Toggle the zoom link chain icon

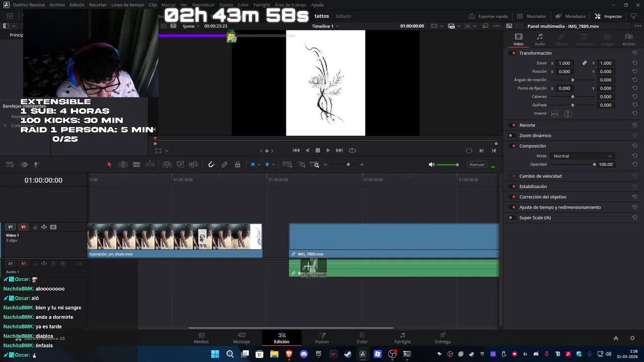click(585, 63)
